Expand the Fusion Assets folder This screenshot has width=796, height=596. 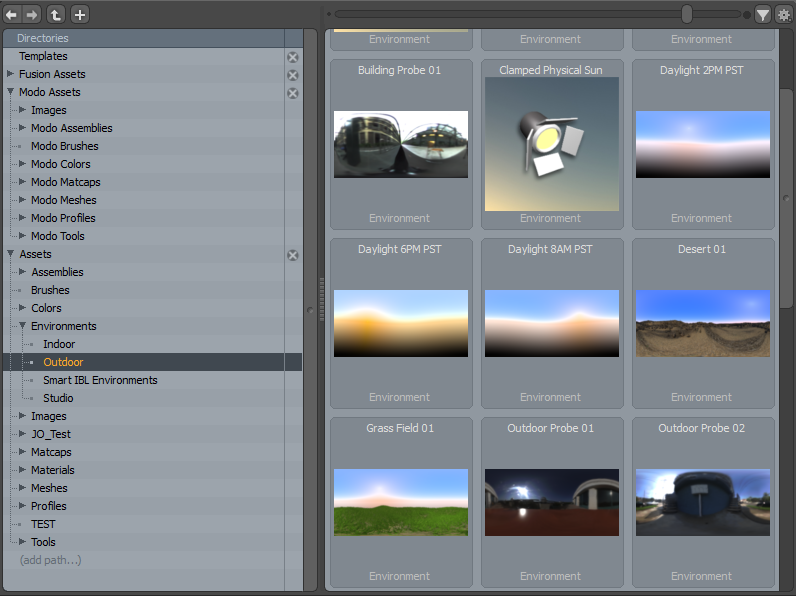(11, 74)
